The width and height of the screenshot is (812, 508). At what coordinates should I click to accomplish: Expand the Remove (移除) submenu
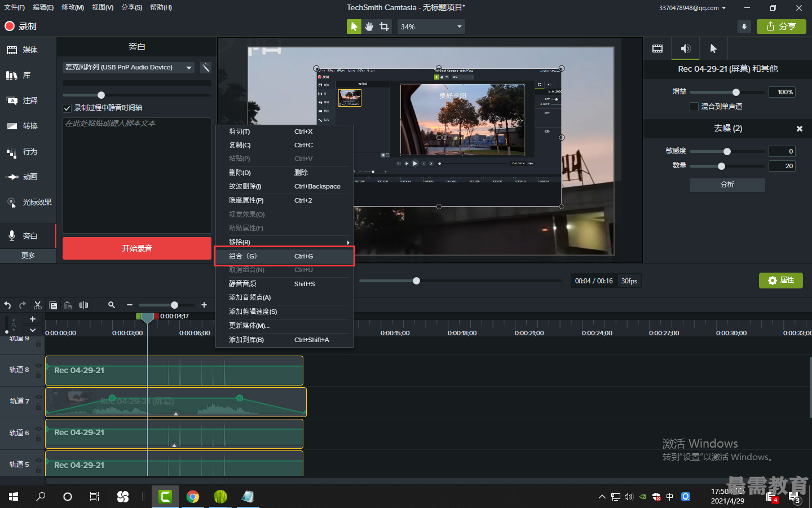pos(284,242)
